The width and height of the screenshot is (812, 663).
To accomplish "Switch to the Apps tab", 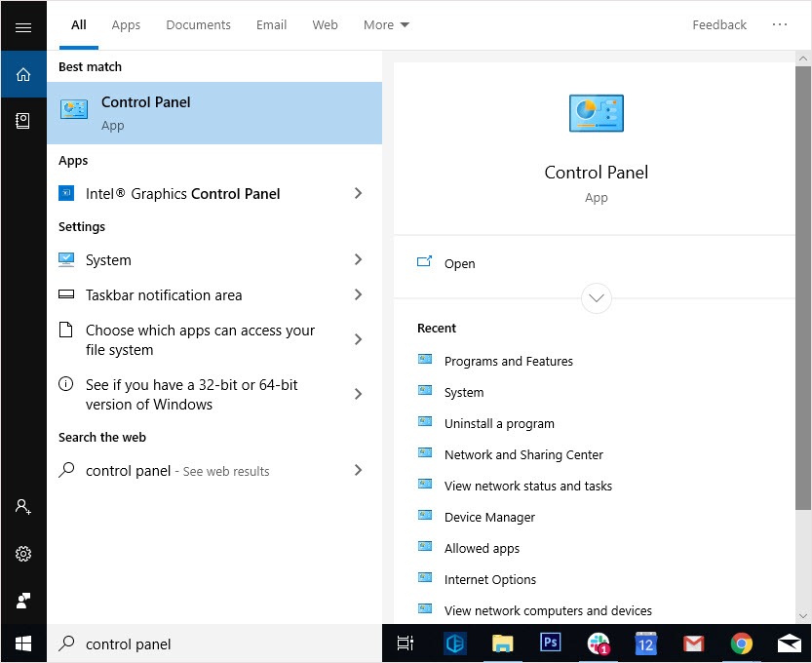I will pos(126,25).
